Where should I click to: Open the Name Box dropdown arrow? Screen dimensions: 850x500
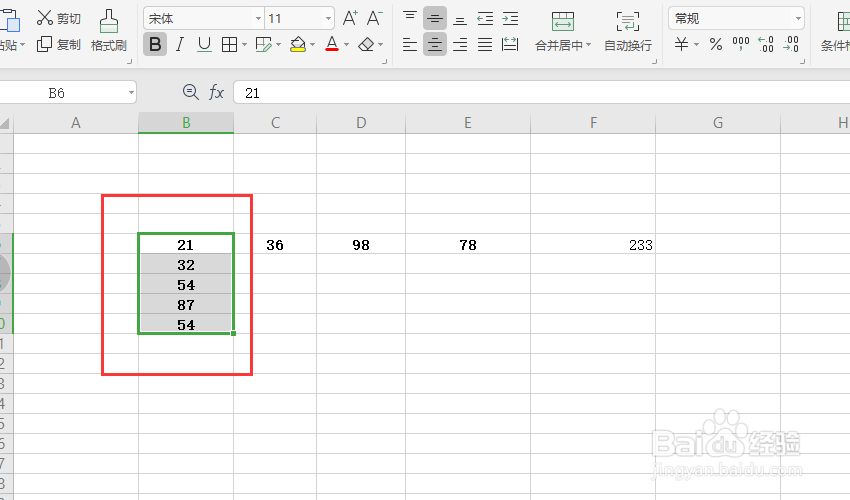click(131, 93)
